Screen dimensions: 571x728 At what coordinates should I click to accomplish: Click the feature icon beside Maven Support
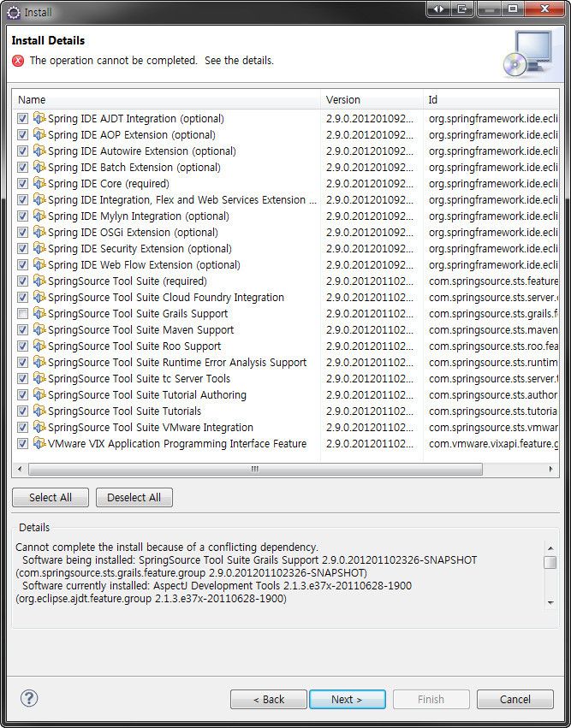39,329
